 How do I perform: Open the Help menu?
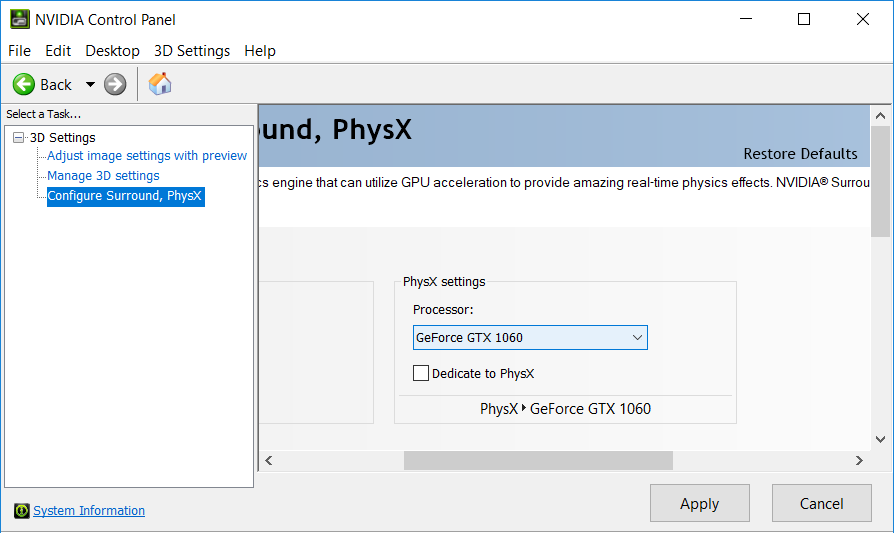tap(260, 51)
